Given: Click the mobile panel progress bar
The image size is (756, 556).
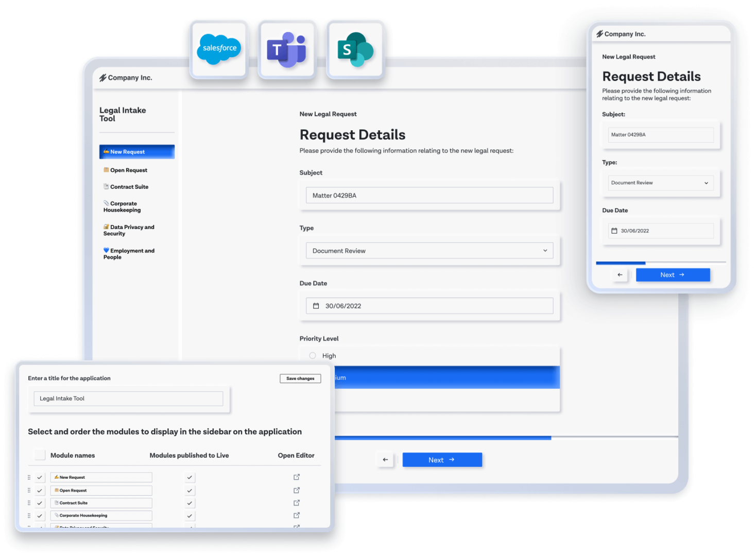Looking at the screenshot, I should [x=661, y=263].
